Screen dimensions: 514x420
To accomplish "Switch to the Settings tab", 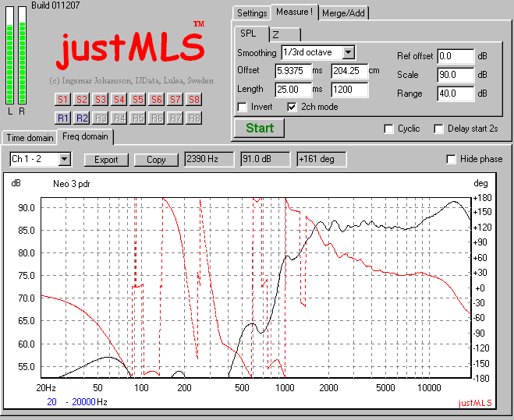I will tap(252, 13).
